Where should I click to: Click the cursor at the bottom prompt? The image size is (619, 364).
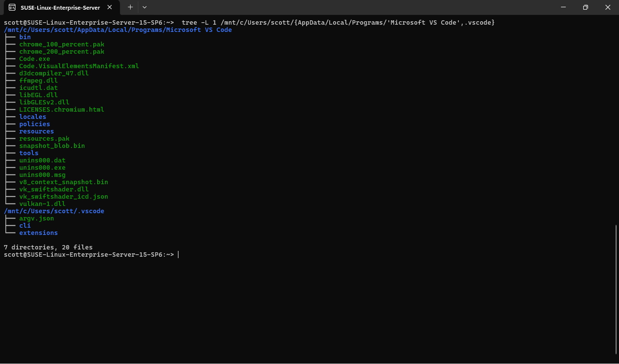click(178, 255)
